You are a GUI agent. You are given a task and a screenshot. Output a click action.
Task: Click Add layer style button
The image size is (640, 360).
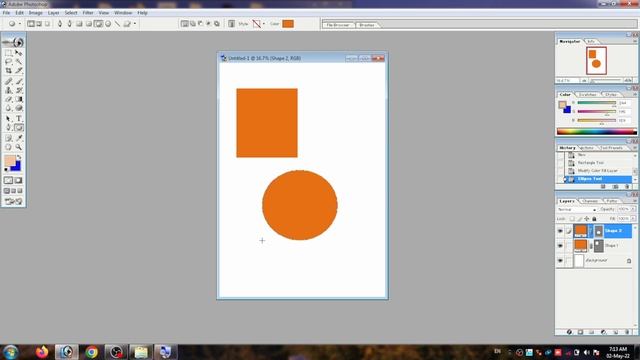click(569, 332)
